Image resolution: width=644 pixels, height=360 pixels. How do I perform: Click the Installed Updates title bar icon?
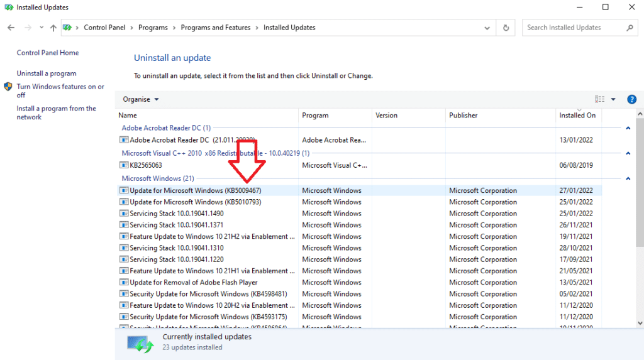[x=9, y=8]
